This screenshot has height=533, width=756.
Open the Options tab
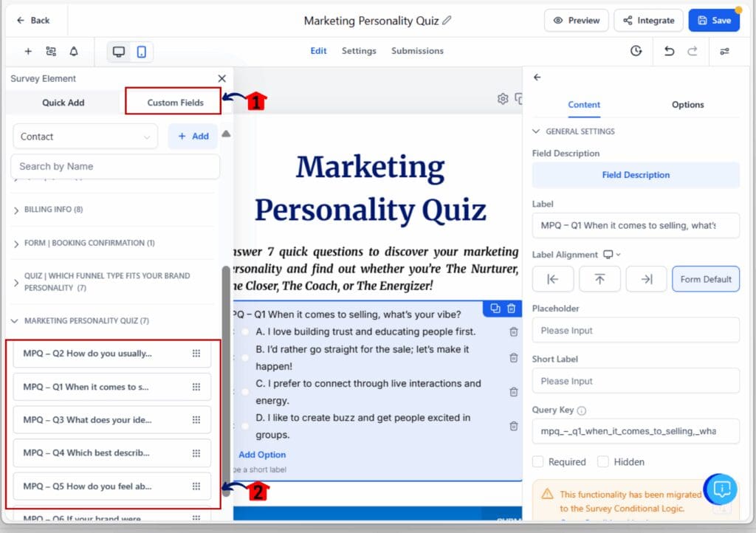[687, 105]
